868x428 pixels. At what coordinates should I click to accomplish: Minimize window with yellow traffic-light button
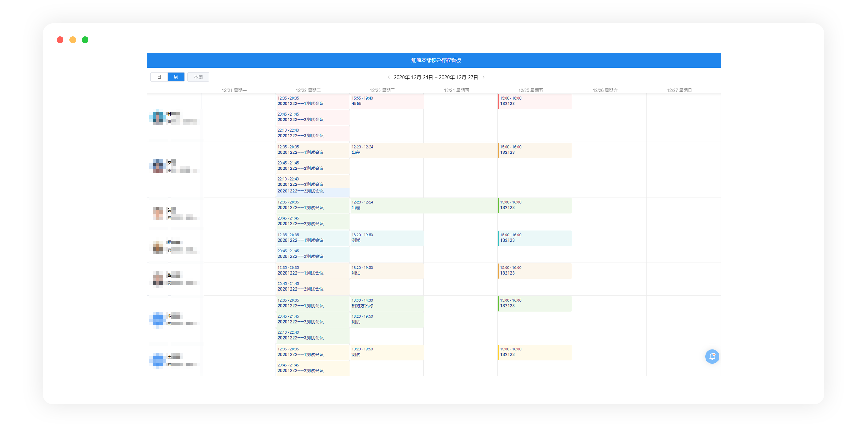(72, 40)
